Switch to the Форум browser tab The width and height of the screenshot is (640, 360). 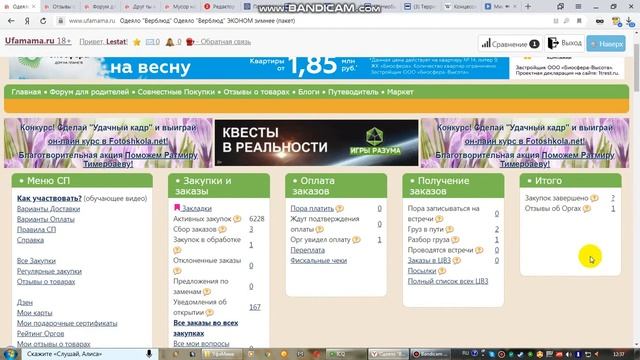(x=100, y=7)
